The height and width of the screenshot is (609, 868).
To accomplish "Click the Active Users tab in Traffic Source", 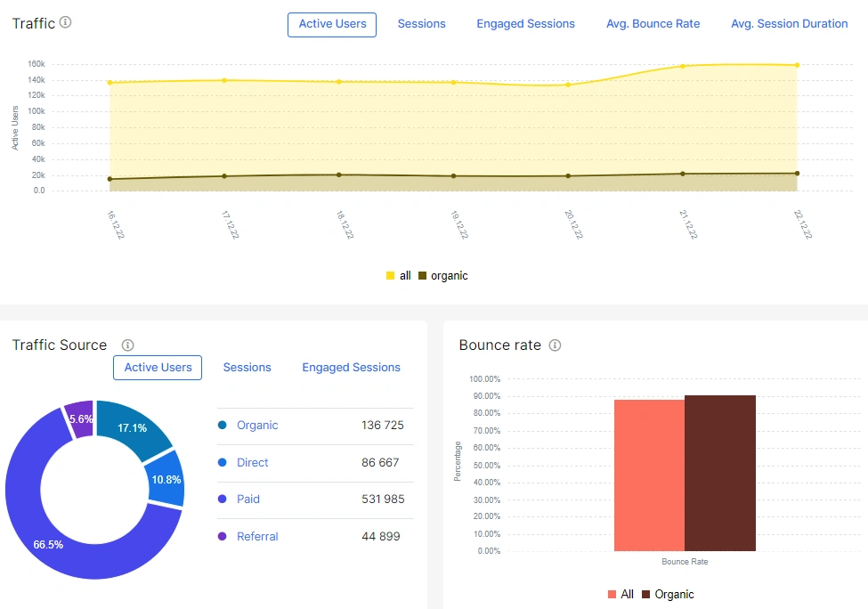I will [157, 367].
